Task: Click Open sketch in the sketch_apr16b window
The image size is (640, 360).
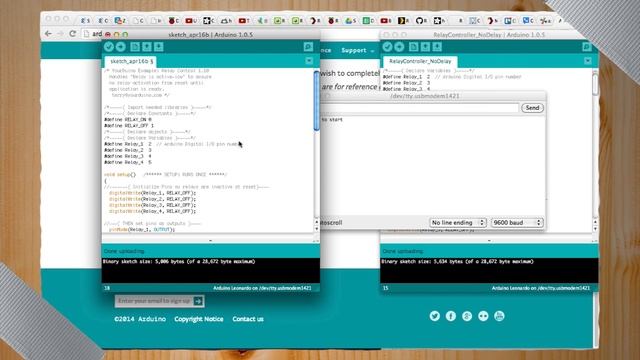Action: (x=147, y=47)
